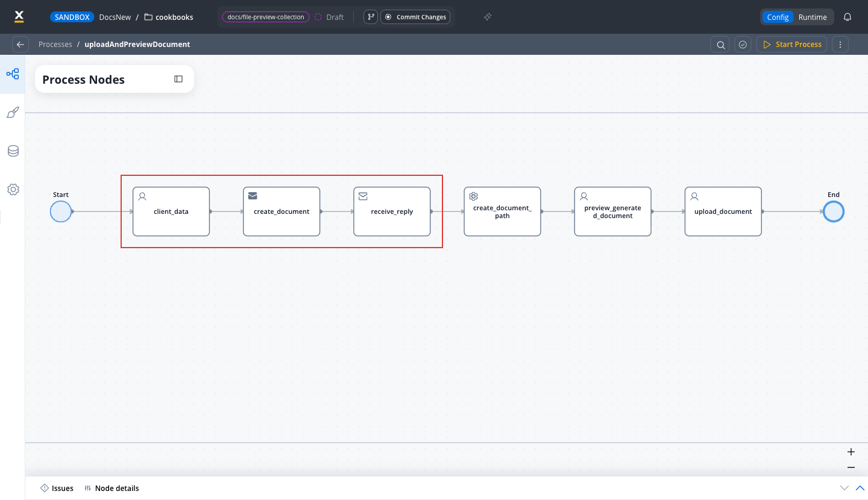Open the data model database sidebar icon

point(13,151)
